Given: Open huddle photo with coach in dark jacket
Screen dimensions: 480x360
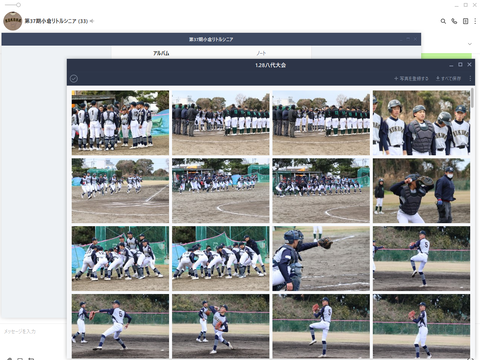Looking at the screenshot, I should 220,258.
